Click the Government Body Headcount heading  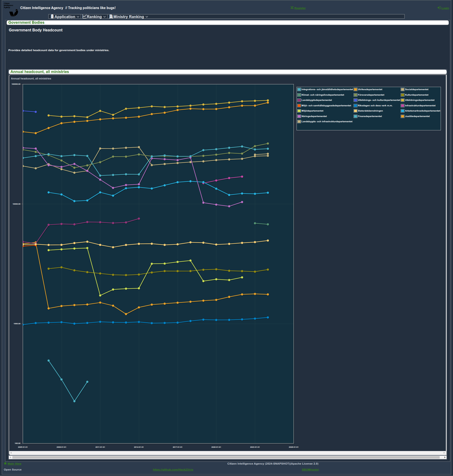pos(36,30)
